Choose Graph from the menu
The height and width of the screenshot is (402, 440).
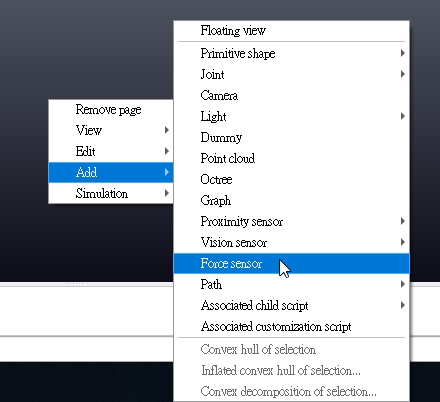(291, 200)
